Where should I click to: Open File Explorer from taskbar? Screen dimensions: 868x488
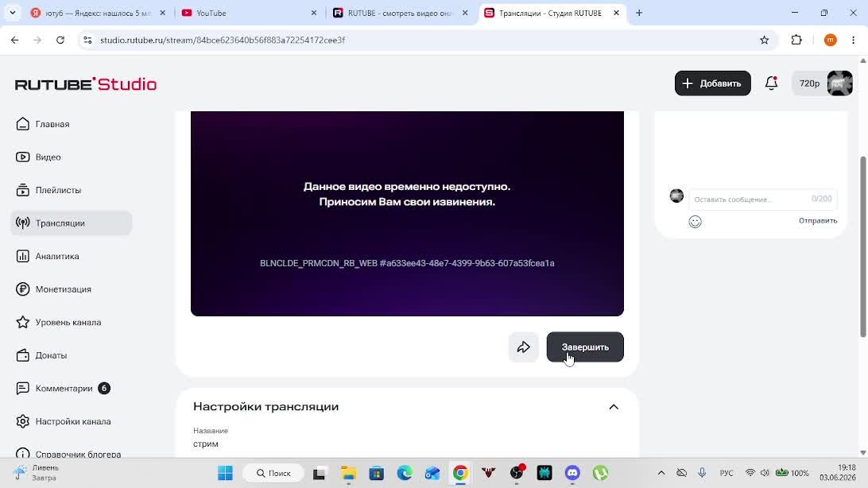coord(348,473)
